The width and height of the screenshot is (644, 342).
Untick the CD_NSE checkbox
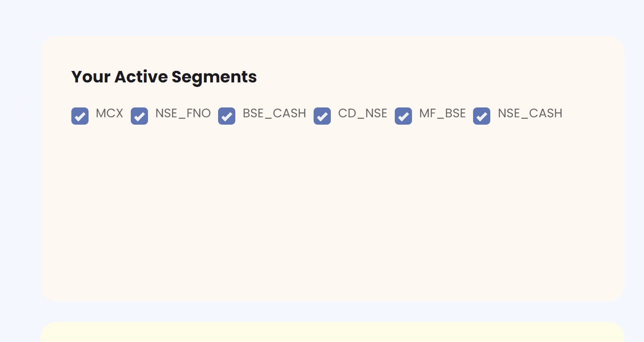[322, 116]
